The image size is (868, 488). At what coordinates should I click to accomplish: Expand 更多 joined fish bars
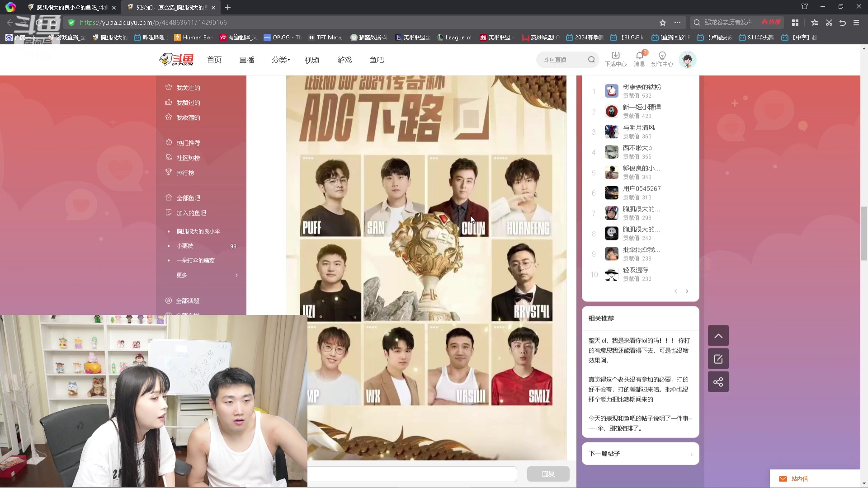(207, 275)
